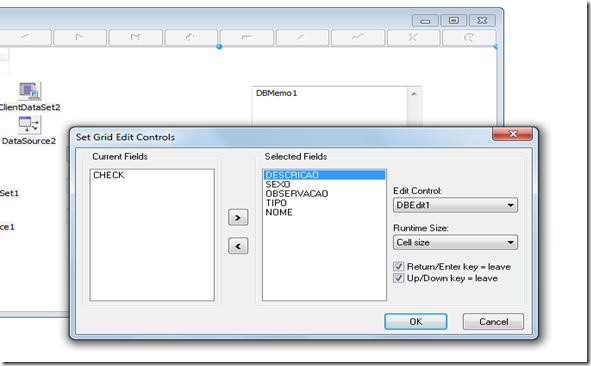
Task: Move field back with the < button
Action: [238, 246]
